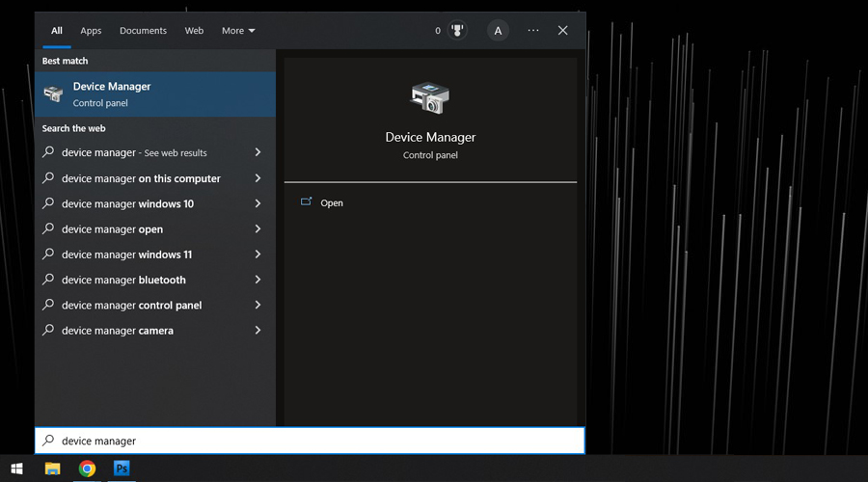The height and width of the screenshot is (482, 868).
Task: Open the Windows Start menu
Action: [16, 469]
